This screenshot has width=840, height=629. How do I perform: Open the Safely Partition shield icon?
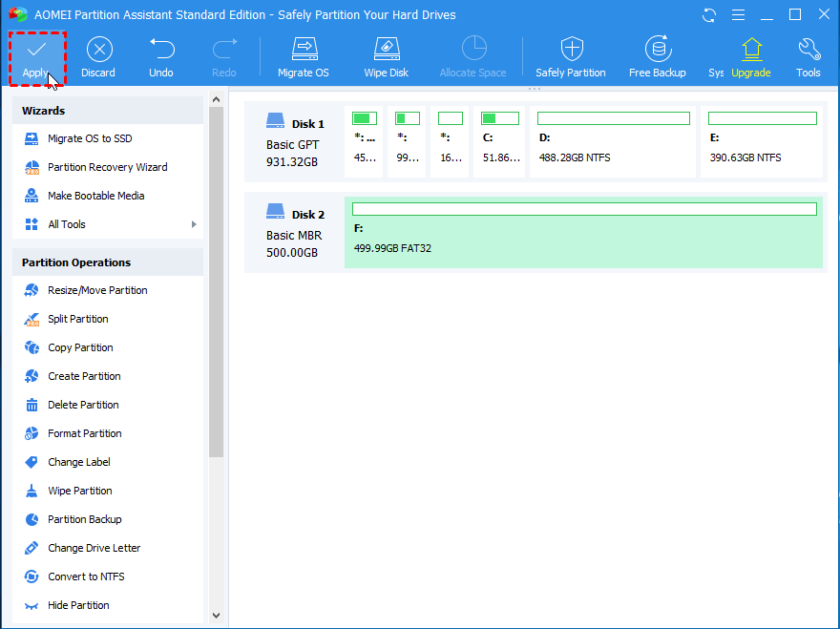[571, 57]
